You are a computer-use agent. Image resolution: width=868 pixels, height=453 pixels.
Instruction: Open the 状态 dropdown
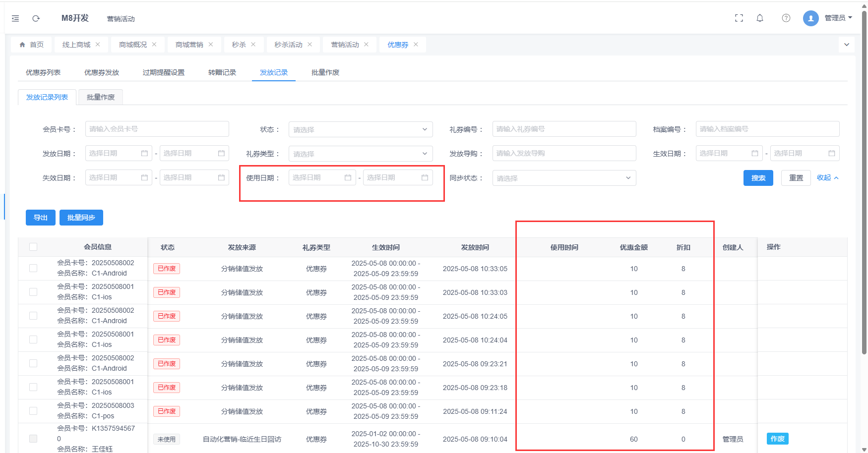click(x=361, y=129)
